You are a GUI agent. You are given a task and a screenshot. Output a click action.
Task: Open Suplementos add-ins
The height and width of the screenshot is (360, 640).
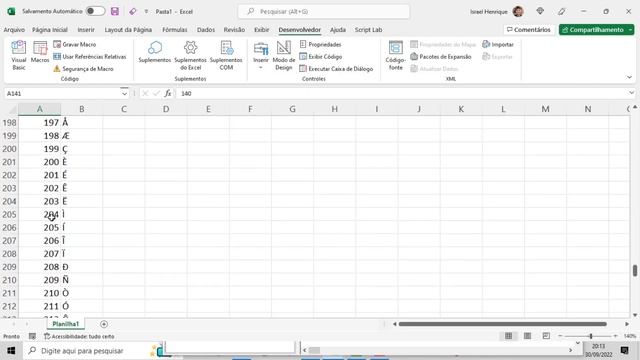click(155, 52)
